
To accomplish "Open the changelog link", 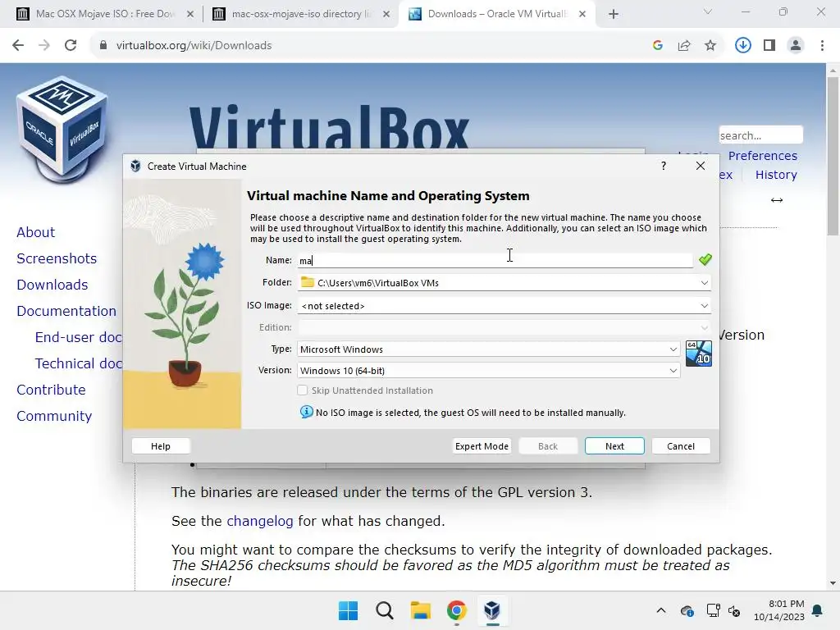I will coord(260,521).
